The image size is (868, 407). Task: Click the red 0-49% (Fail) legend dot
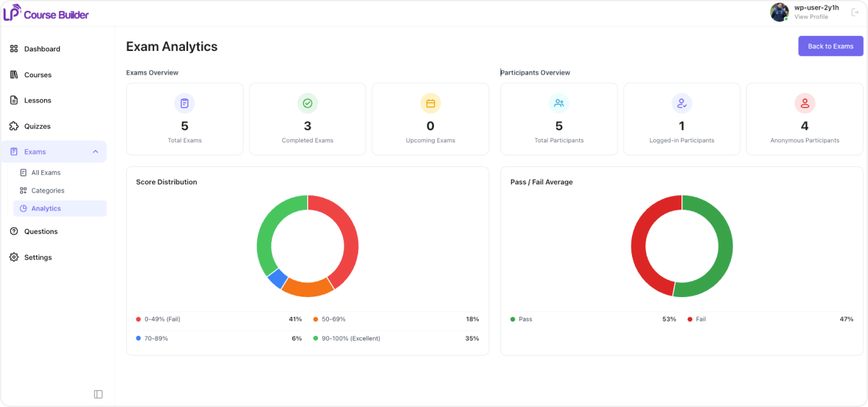[138, 319]
